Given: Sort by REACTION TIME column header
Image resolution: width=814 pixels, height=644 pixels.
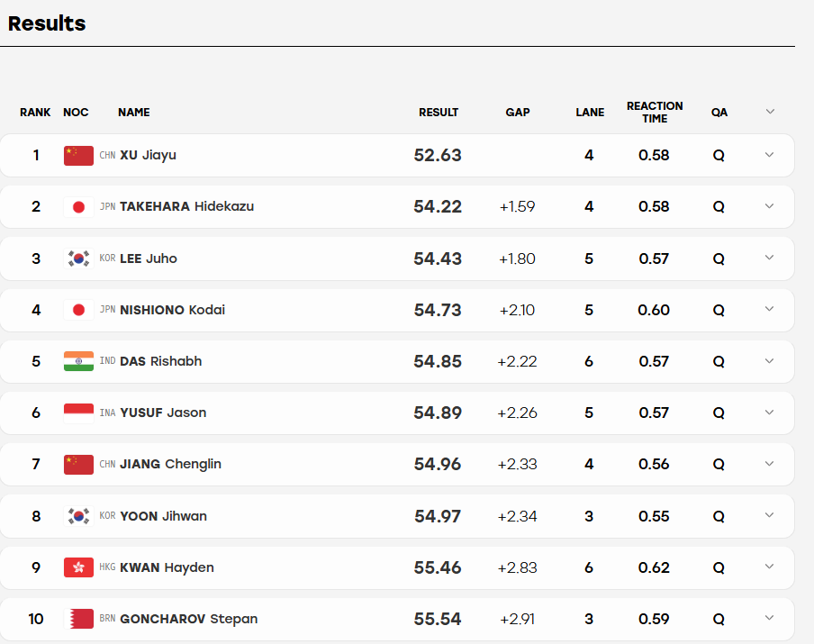Looking at the screenshot, I should pos(655,113).
